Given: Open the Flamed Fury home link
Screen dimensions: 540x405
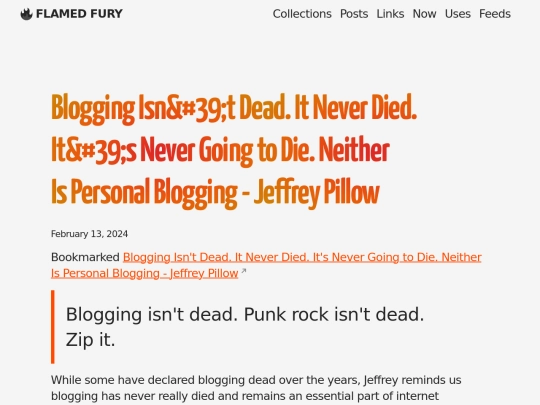Looking at the screenshot, I should pos(72,14).
